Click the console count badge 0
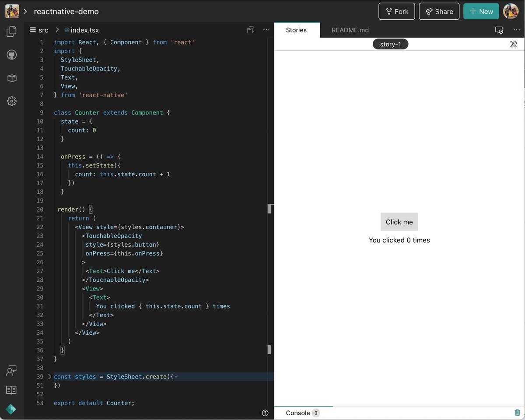Image resolution: width=525 pixels, height=420 pixels. [x=316, y=413]
